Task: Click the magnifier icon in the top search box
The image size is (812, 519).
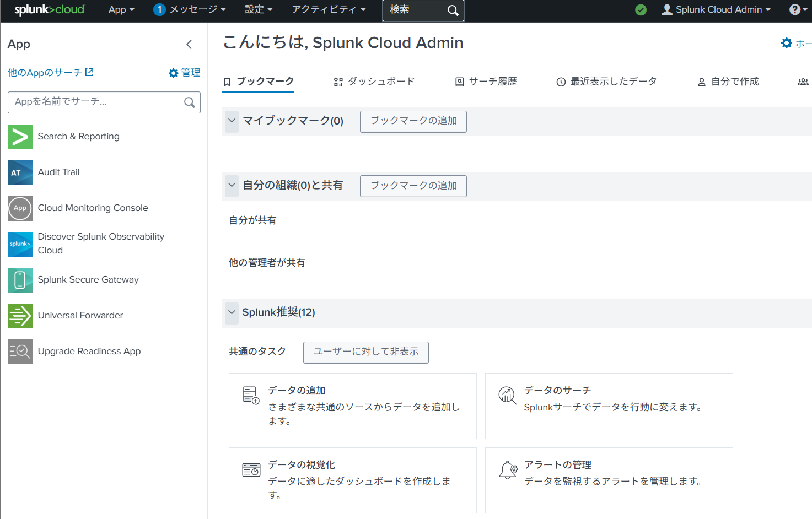Action: tap(453, 10)
